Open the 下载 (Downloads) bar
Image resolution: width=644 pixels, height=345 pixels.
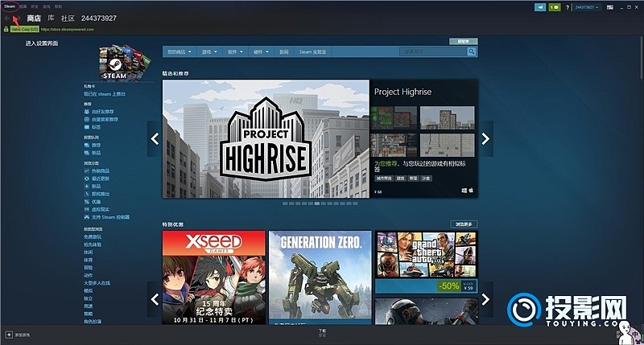pos(322,333)
